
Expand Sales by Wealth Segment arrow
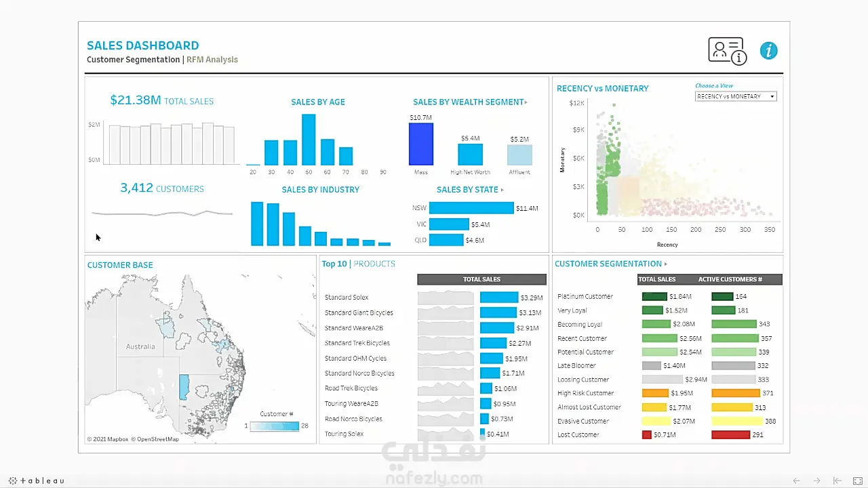pyautogui.click(x=526, y=102)
